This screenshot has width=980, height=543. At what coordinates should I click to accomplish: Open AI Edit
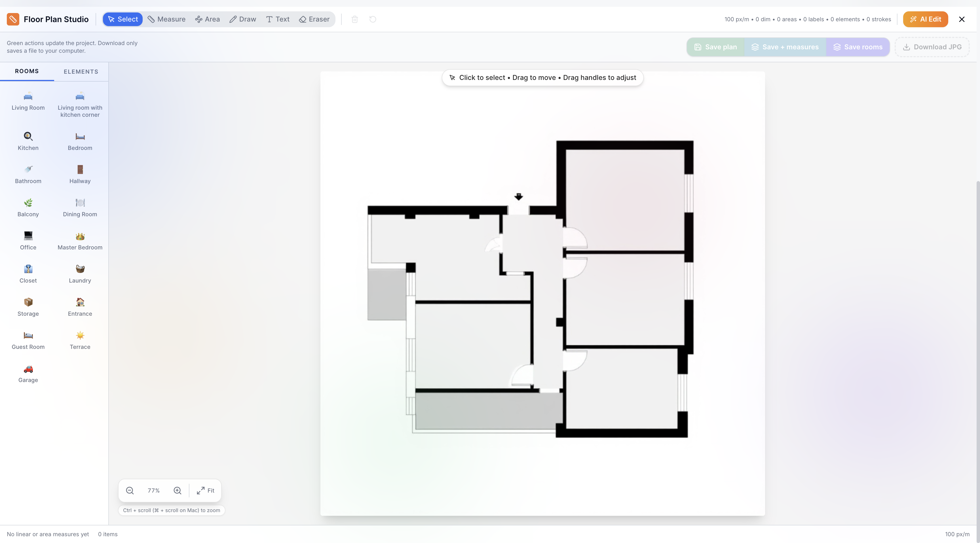(925, 19)
